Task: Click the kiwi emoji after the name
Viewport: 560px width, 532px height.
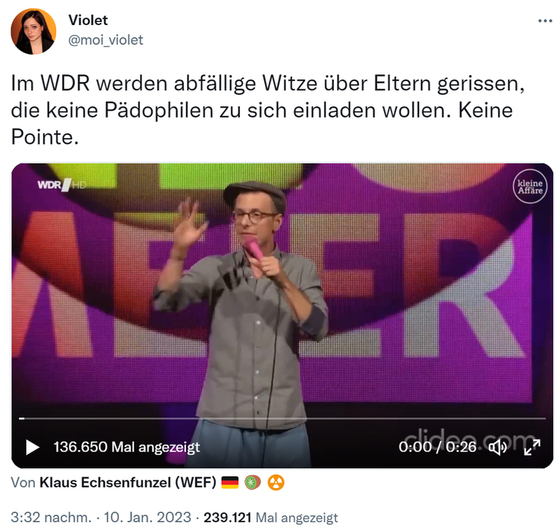Action: (x=252, y=483)
